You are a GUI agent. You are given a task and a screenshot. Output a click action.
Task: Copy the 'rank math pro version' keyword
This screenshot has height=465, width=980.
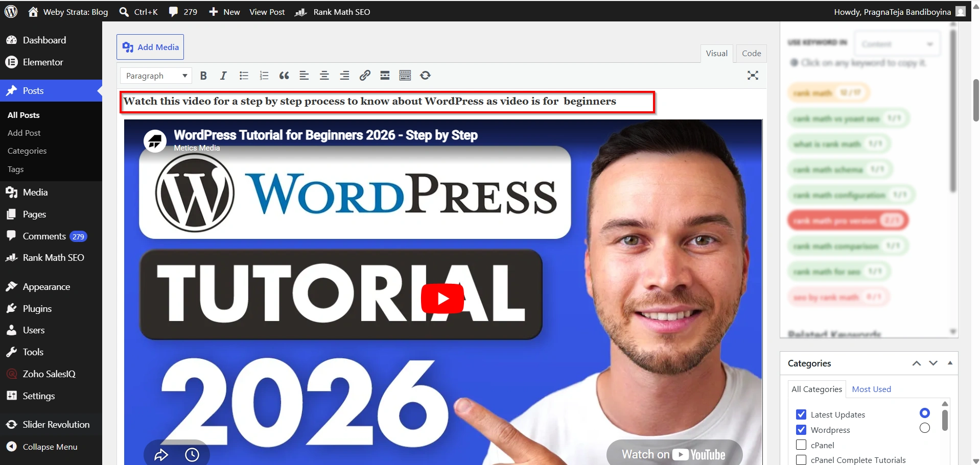[x=847, y=221]
